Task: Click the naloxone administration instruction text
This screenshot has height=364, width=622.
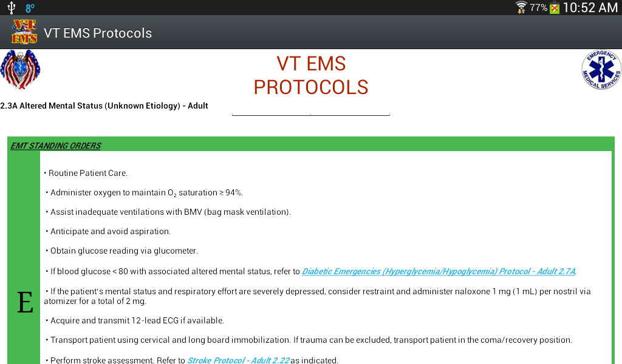Action: coord(317,296)
